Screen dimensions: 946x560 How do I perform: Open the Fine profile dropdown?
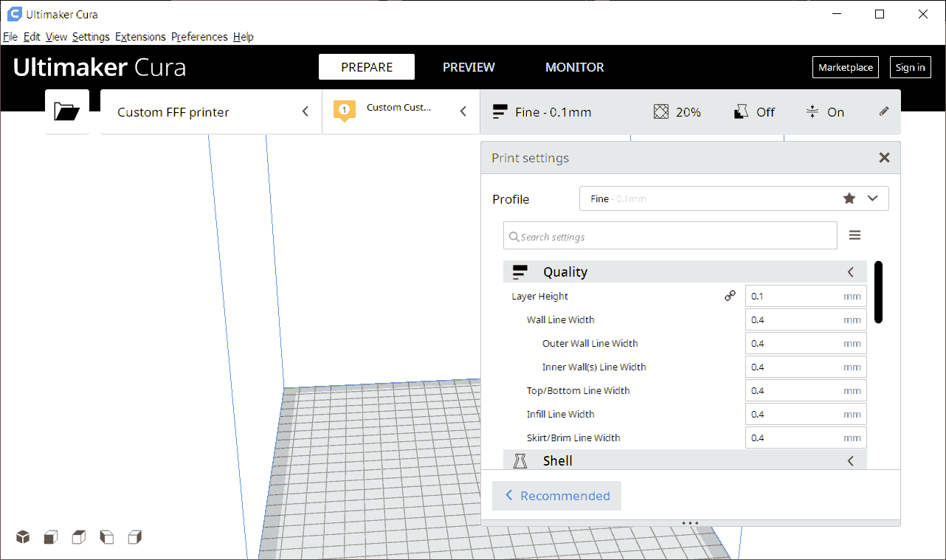coord(872,198)
